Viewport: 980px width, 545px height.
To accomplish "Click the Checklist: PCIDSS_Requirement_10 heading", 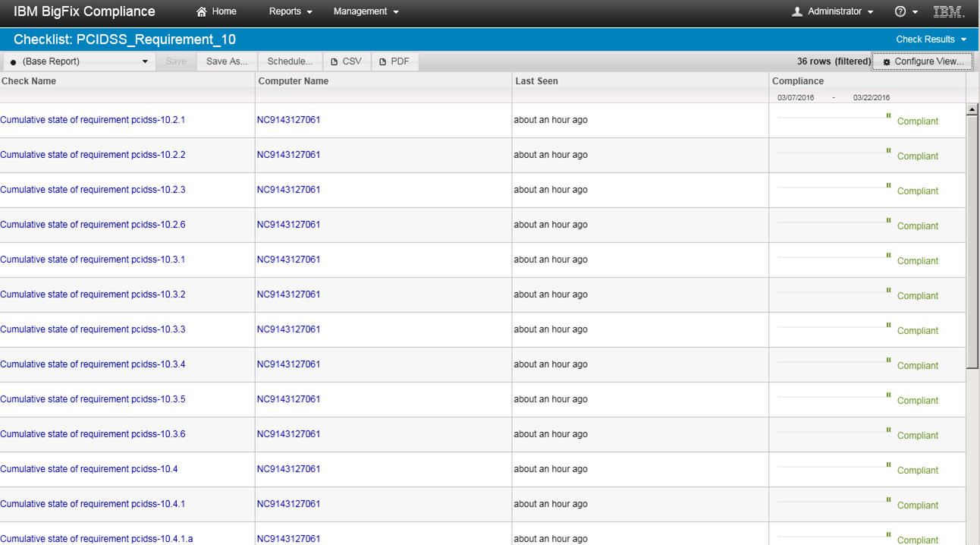I will (x=124, y=39).
